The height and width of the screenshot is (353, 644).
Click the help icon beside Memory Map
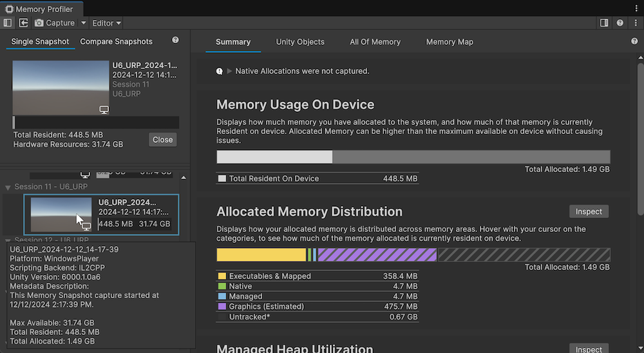(x=634, y=41)
